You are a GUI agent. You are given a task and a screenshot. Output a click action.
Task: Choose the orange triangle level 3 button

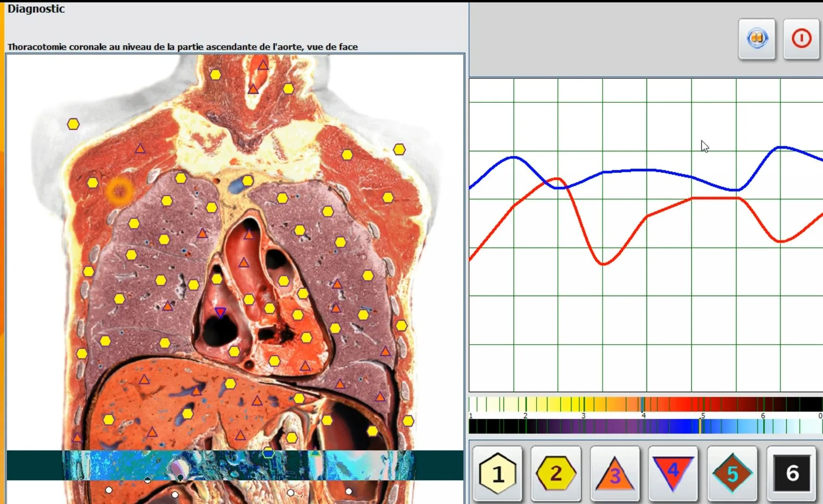(614, 473)
